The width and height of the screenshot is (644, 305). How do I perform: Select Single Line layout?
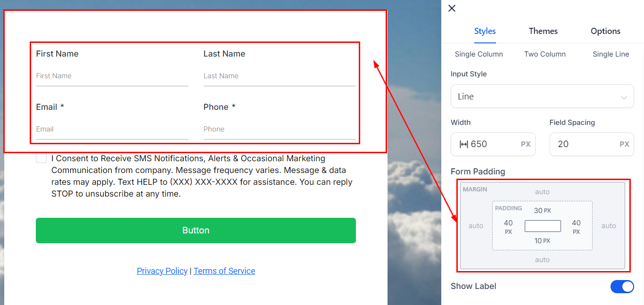click(x=611, y=54)
